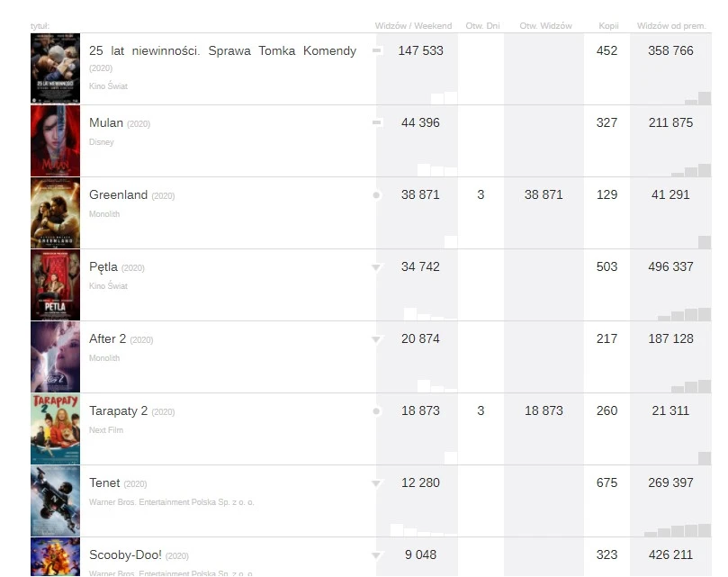
Task: Click the new-entry dot icon for Tarapaty 2
Action: coord(376,411)
